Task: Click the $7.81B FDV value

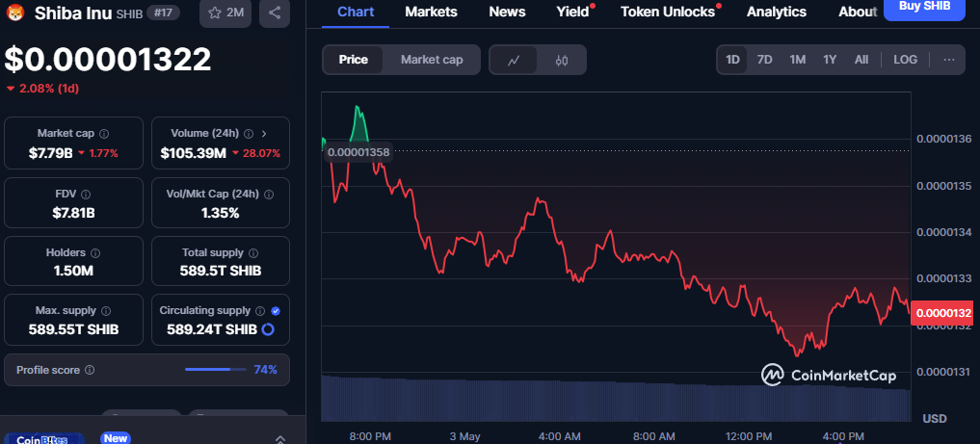Action: 74,213
